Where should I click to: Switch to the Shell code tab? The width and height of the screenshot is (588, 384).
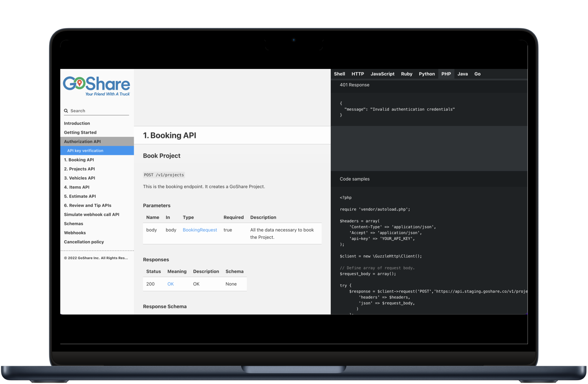339,74
